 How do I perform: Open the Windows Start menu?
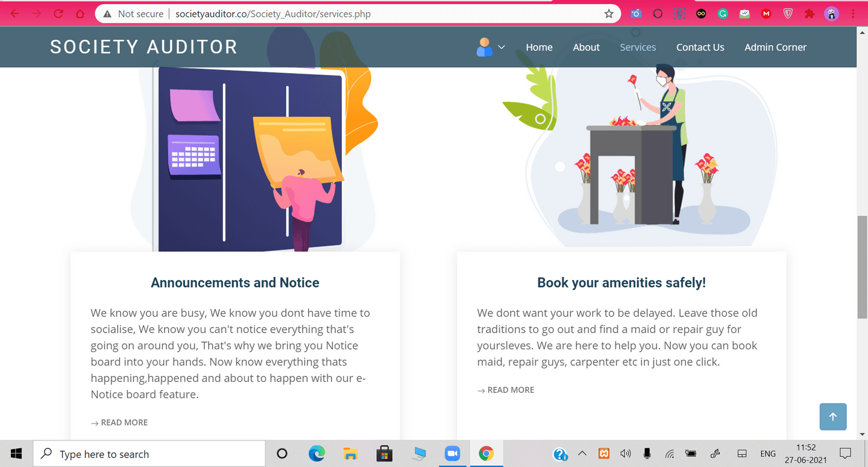tap(16, 454)
